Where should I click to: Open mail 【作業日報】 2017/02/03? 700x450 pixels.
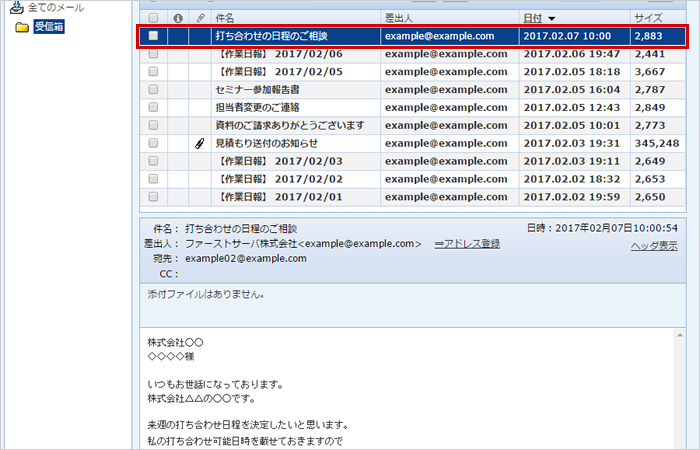[279, 161]
